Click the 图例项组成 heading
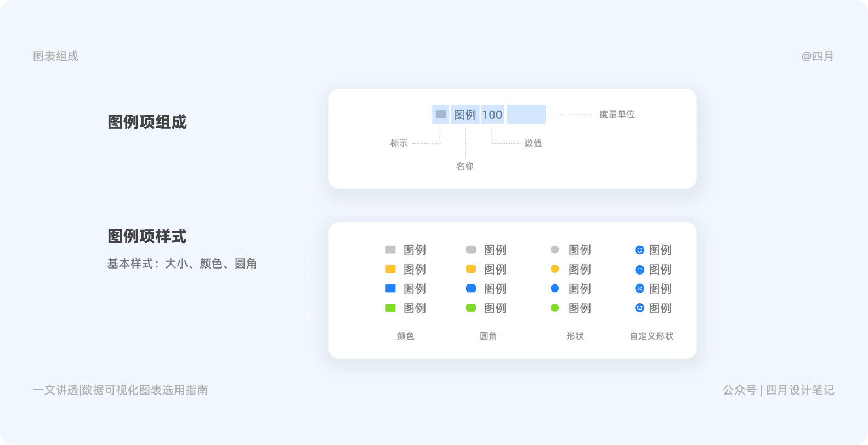The height and width of the screenshot is (445, 868). click(147, 122)
